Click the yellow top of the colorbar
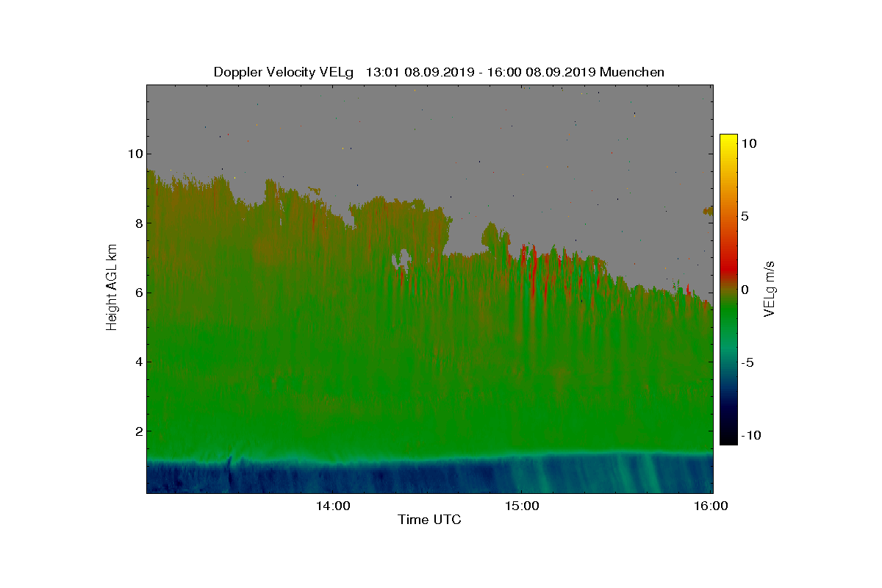The width and height of the screenshot is (882, 588). point(728,140)
